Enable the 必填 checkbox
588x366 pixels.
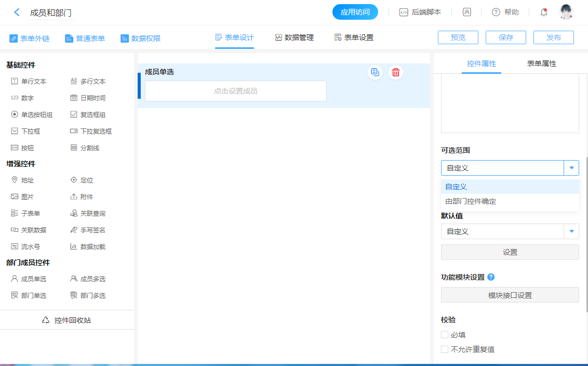coord(445,335)
